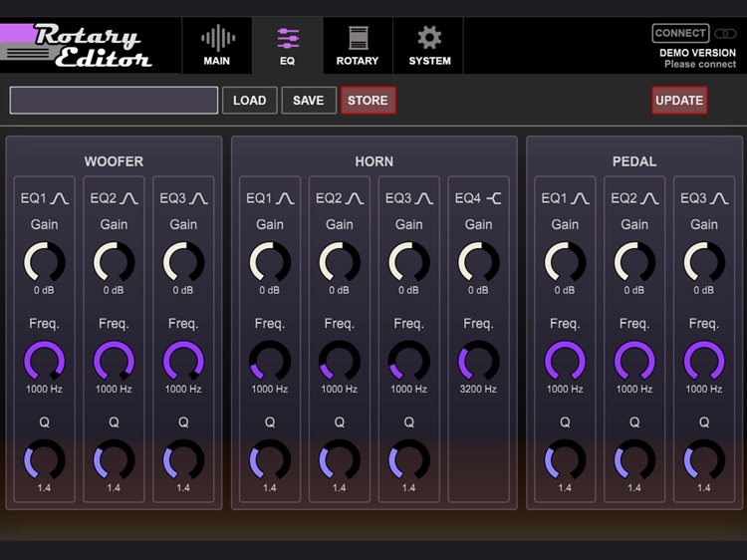747x560 pixels.
Task: Toggle Woofer EQ1 filter shape icon
Action: tap(59, 198)
